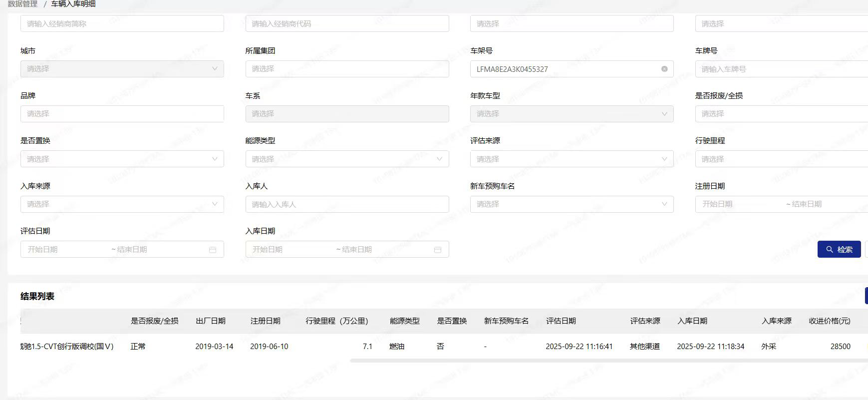This screenshot has width=868, height=400.
Task: Click the 评估日期 column header in the results
Action: click(x=561, y=321)
